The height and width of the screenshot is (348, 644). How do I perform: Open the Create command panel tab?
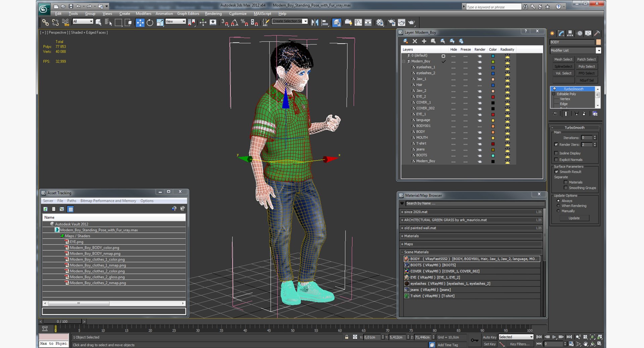(x=552, y=33)
